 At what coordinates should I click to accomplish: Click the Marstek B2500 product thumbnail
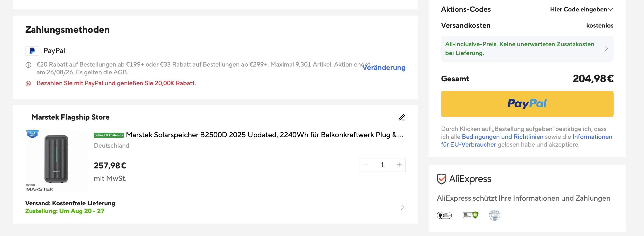click(56, 161)
